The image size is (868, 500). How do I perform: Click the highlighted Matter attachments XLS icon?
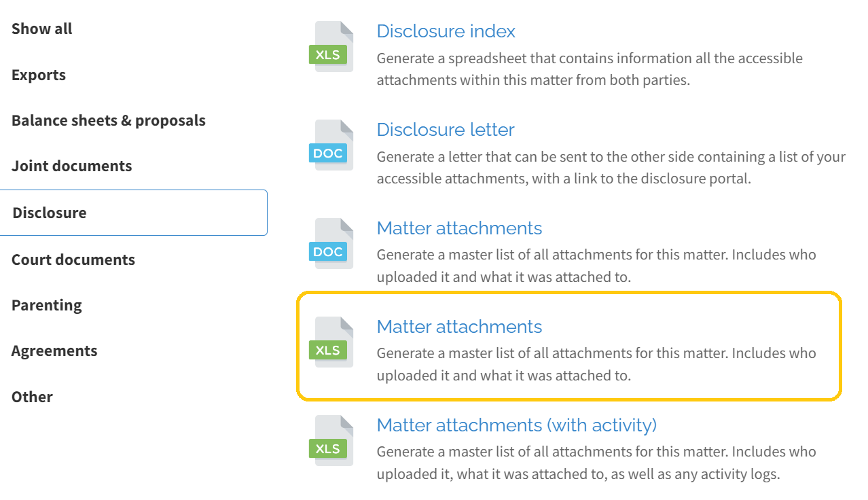click(x=331, y=342)
